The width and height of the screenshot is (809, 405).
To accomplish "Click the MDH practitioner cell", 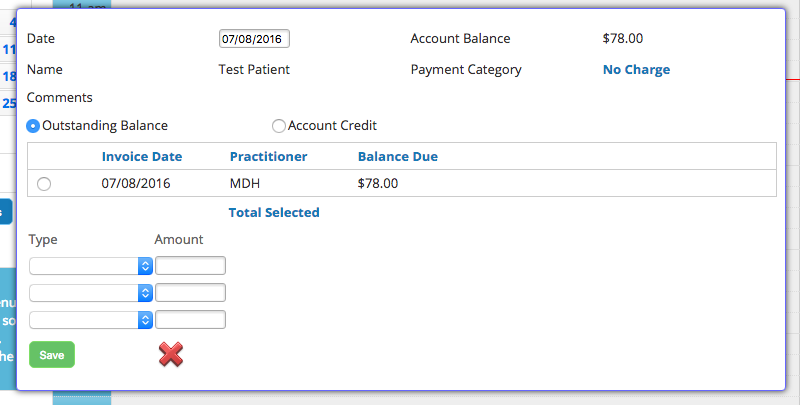I will point(245,184).
